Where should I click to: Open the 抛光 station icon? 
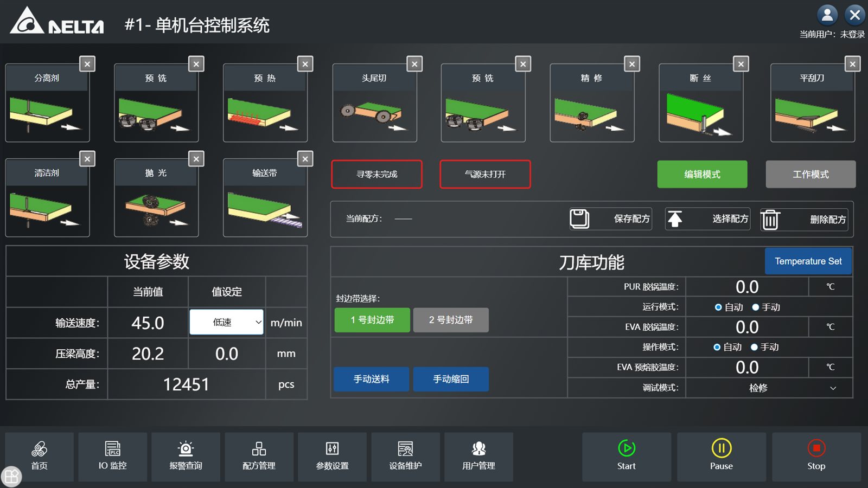tap(156, 198)
